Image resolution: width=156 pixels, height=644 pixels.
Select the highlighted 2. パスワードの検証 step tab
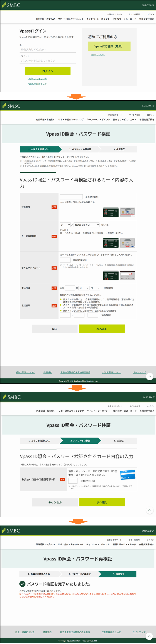(80, 441)
